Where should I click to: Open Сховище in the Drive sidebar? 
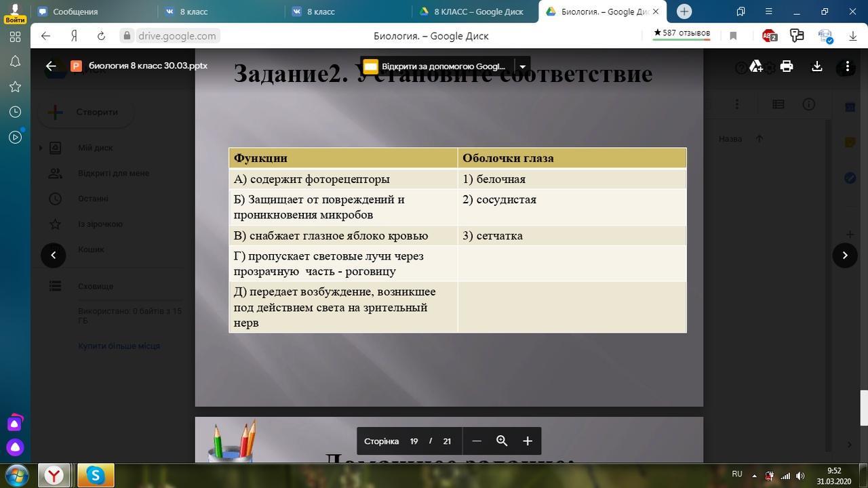pos(96,286)
